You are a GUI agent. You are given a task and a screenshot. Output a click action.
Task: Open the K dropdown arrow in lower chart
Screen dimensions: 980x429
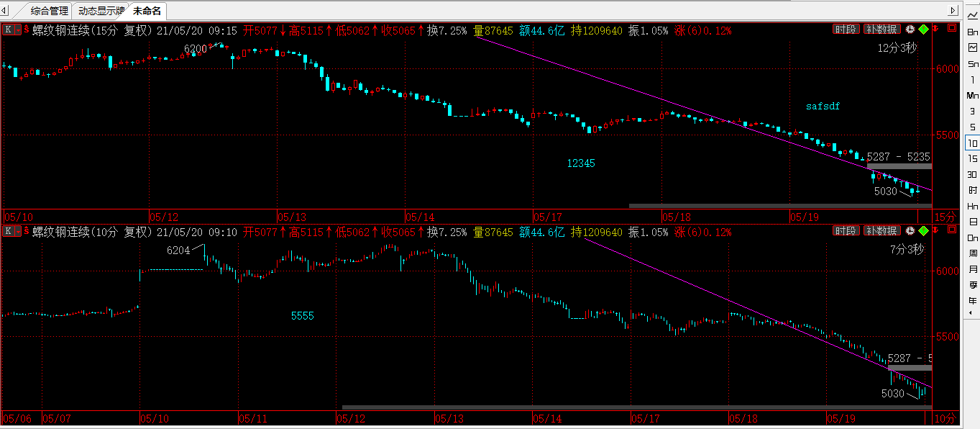tap(17, 231)
